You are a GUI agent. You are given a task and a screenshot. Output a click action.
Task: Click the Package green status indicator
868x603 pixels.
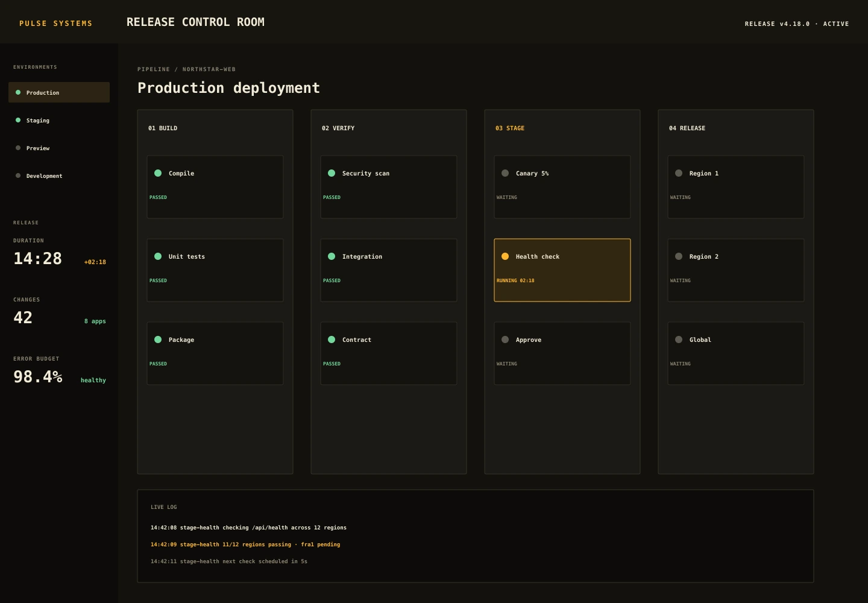pos(158,339)
